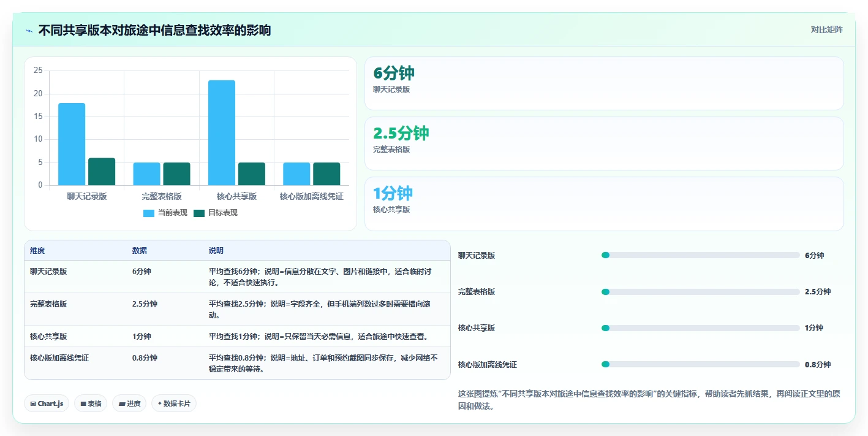
Task: Select the 完整表格版 cell in the table
Action: coord(48,304)
